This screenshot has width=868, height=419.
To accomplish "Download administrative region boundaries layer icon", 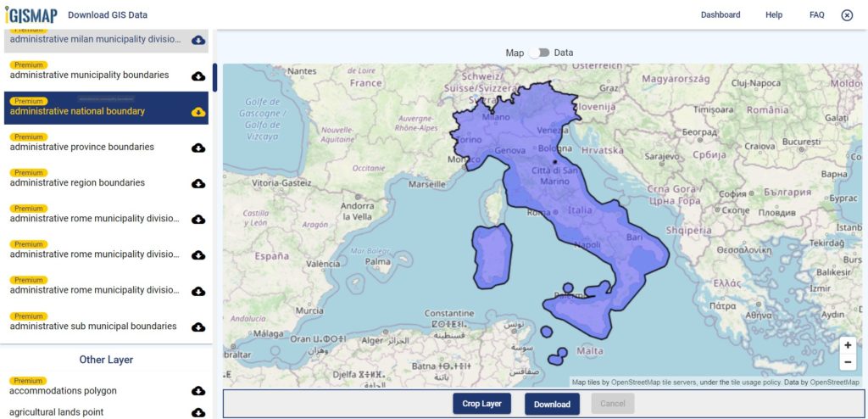I will [x=198, y=183].
